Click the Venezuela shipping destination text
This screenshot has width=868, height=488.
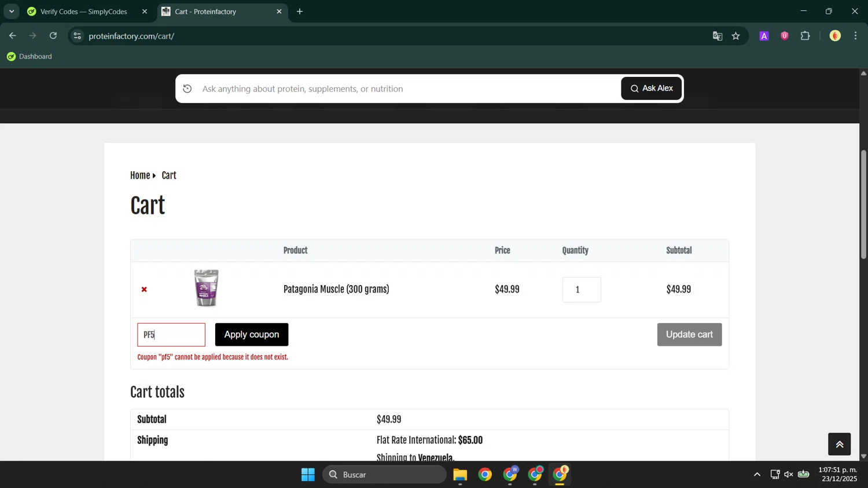(x=436, y=458)
